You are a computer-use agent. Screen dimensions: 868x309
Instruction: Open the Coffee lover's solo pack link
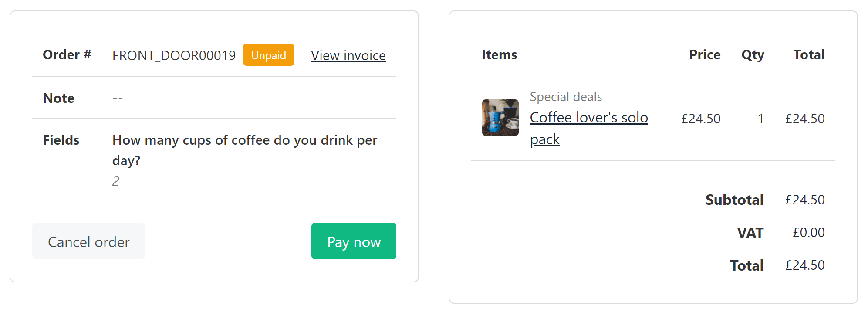pos(589,128)
